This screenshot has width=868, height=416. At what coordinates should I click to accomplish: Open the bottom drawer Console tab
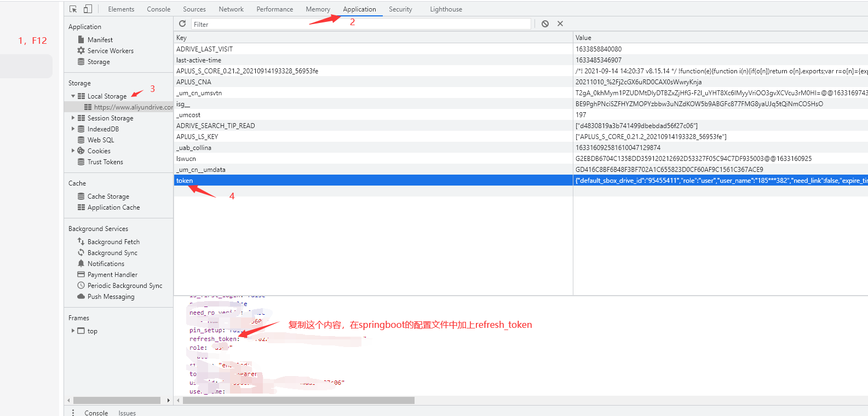click(x=96, y=413)
